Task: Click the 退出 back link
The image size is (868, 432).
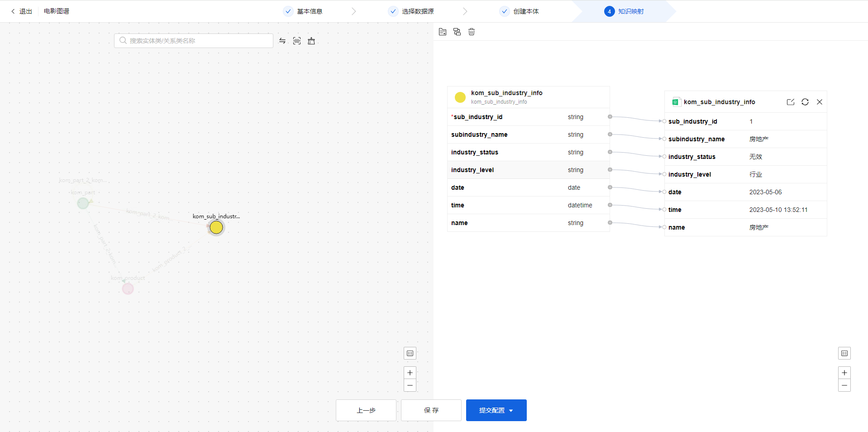Action: pos(22,11)
